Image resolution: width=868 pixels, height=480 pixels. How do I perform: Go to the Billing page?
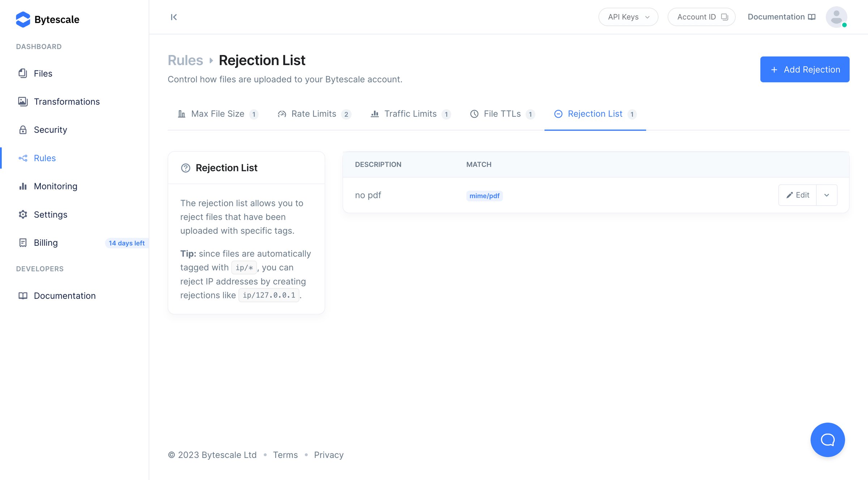point(46,243)
